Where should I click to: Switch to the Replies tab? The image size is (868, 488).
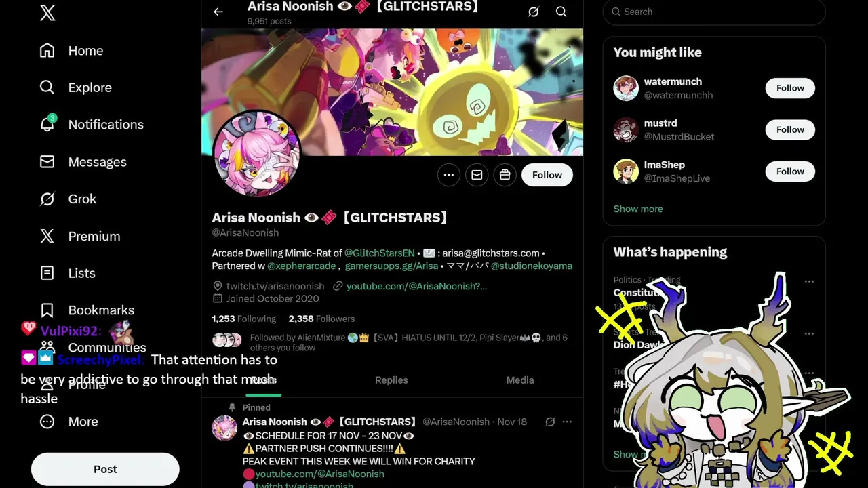point(391,380)
